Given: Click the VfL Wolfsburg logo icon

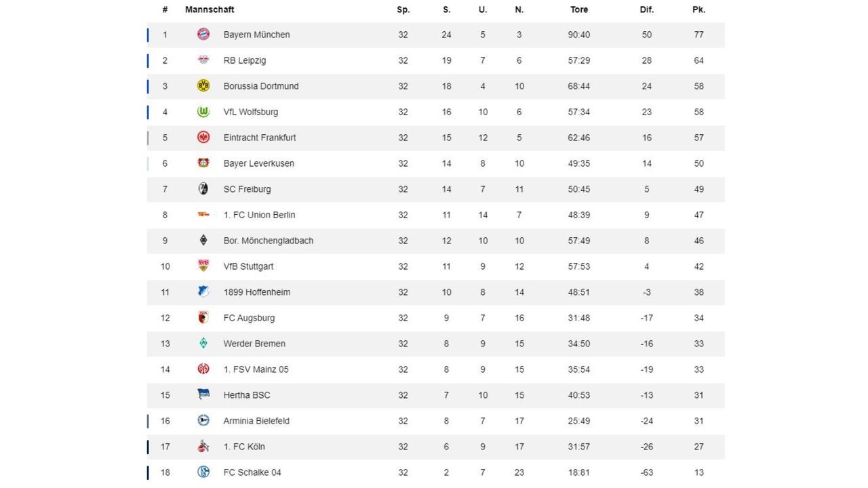Looking at the screenshot, I should point(203,112).
